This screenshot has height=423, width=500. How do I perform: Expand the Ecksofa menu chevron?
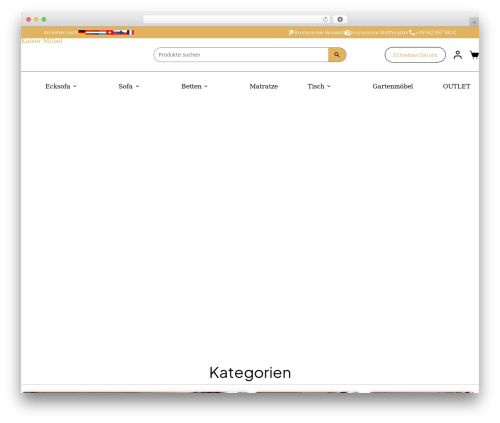click(x=75, y=86)
